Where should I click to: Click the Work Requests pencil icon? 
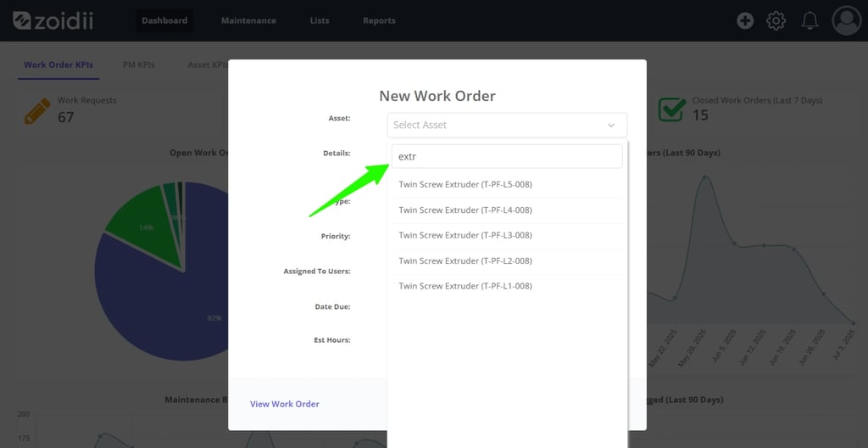click(x=37, y=111)
